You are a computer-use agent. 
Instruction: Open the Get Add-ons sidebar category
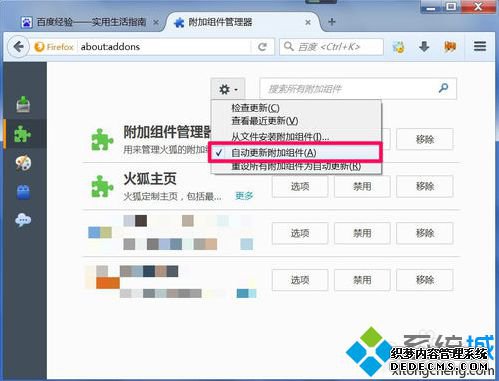tap(23, 104)
